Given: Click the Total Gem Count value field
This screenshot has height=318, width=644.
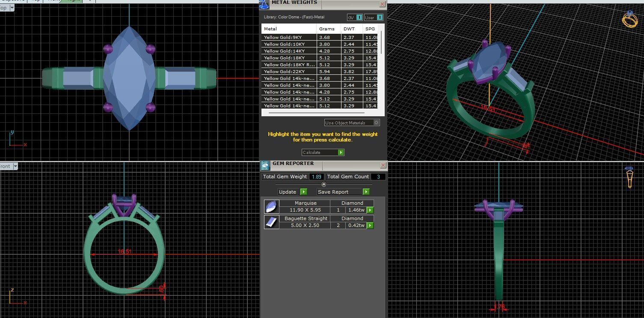Looking at the screenshot, I should pyautogui.click(x=378, y=177).
